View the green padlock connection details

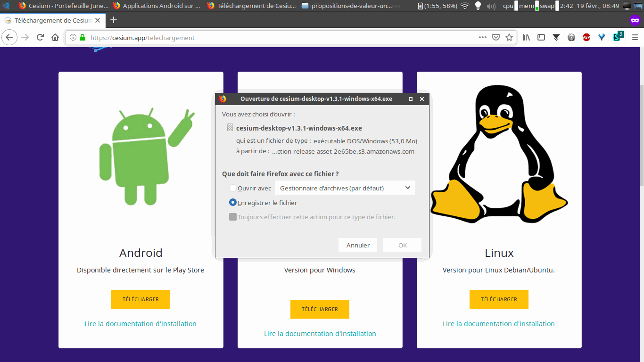[x=83, y=38]
